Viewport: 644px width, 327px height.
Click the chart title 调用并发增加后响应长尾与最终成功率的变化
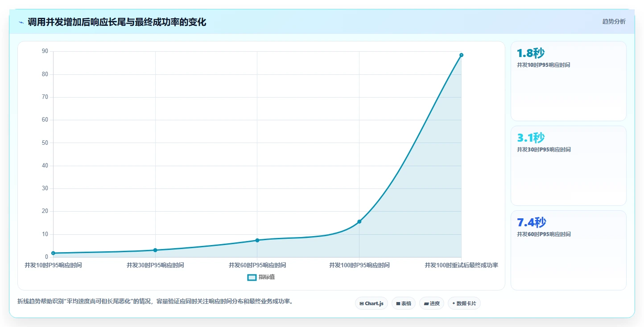tap(117, 22)
